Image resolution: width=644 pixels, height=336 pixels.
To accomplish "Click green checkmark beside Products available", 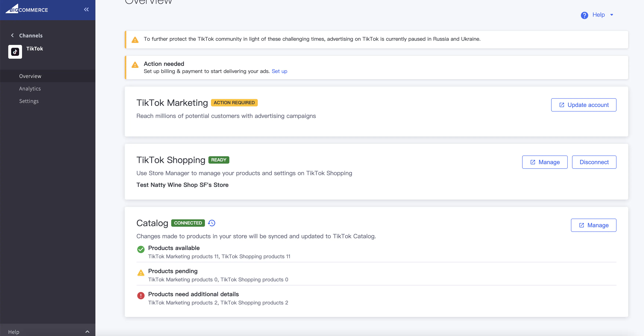I will pyautogui.click(x=141, y=249).
